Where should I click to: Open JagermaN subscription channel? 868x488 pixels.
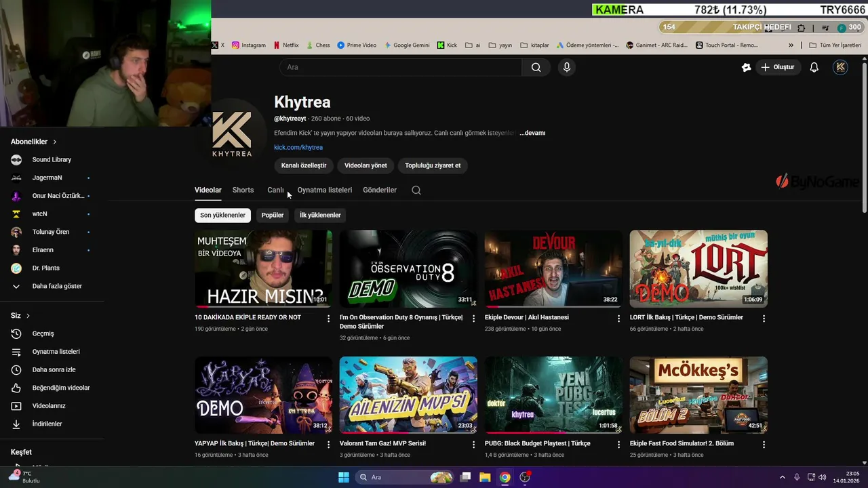point(47,178)
